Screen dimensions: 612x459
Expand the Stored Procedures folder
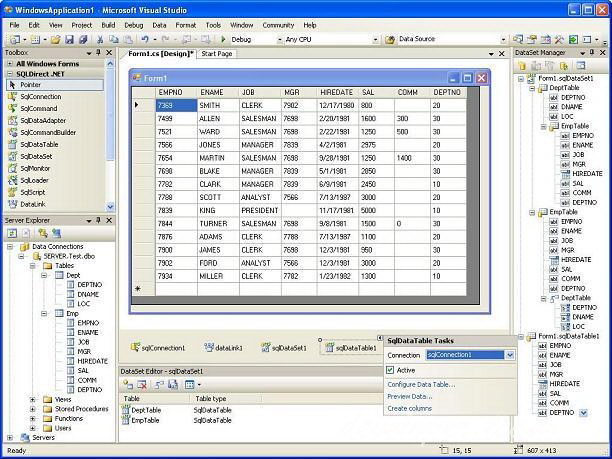33,408
